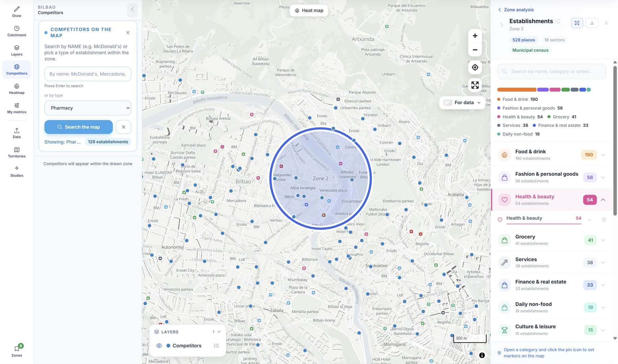Toggle fullscreen map view
This screenshot has height=364, width=618.
pyautogui.click(x=475, y=85)
